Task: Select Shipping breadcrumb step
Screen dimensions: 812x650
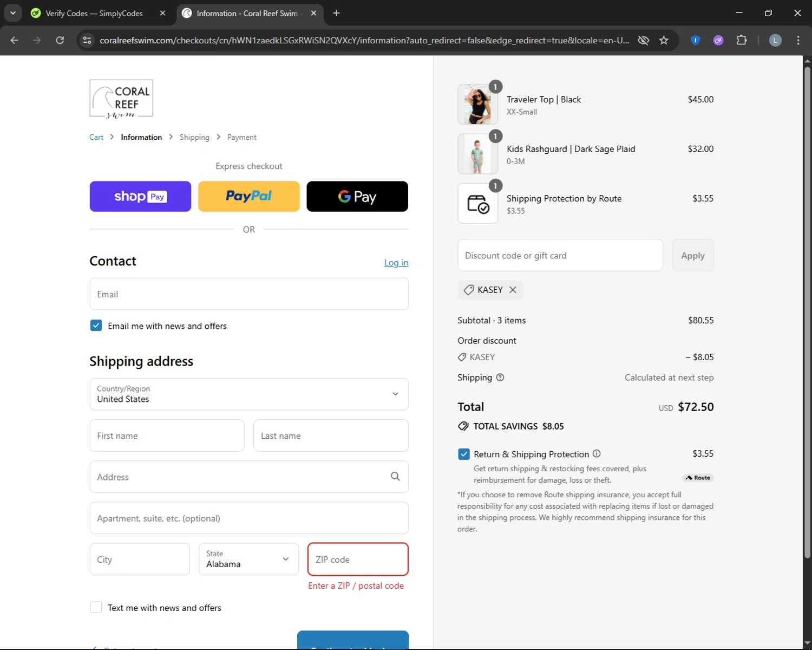Action: pyautogui.click(x=194, y=138)
